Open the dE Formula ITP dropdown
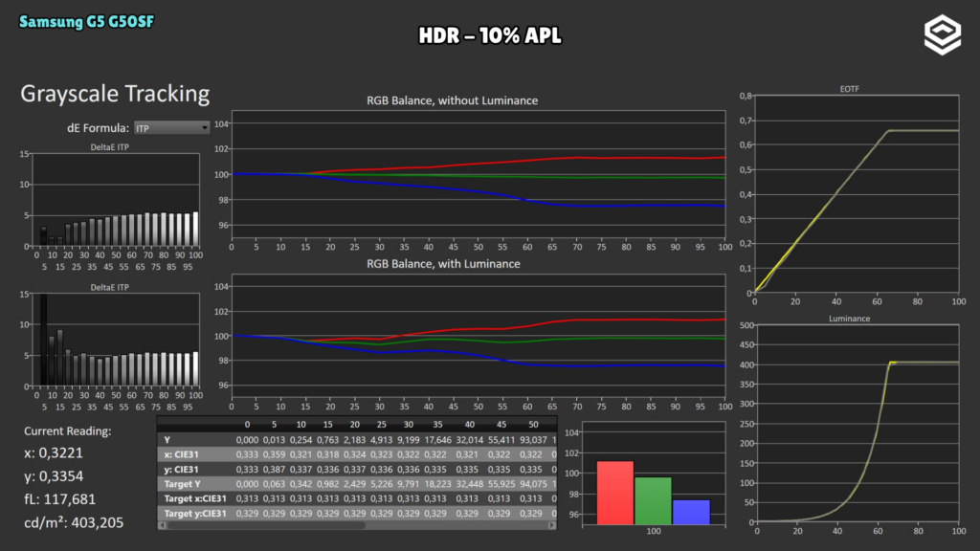980x551 pixels. click(x=171, y=128)
